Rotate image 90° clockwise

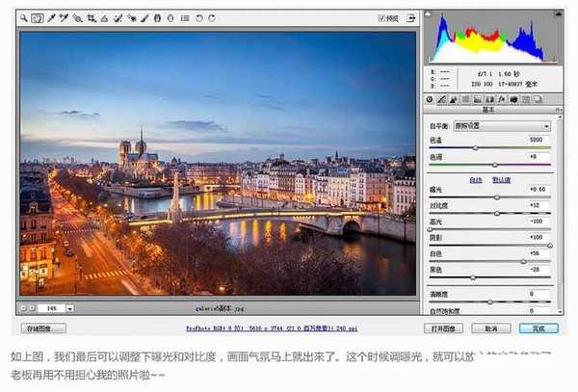coord(212,18)
